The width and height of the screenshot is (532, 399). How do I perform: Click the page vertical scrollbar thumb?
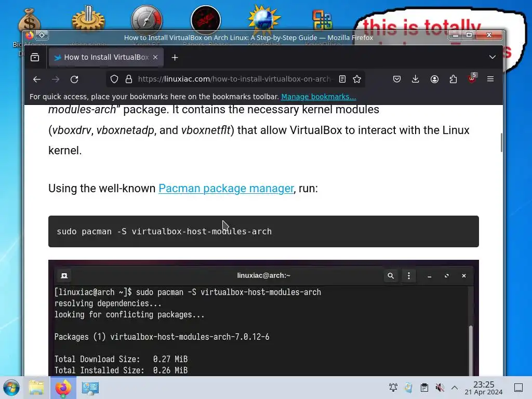click(501, 143)
